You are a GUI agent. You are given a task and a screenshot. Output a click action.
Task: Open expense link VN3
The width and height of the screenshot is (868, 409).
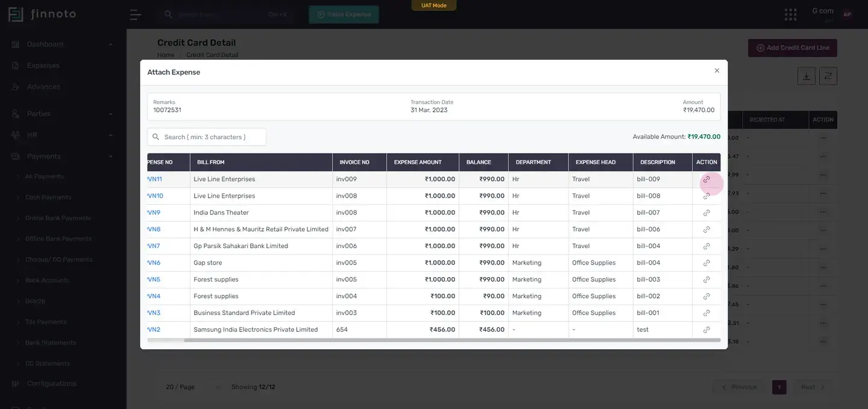154,313
